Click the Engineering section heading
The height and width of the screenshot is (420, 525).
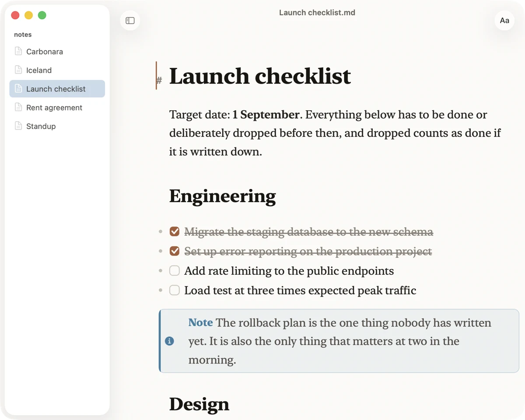[x=223, y=196]
